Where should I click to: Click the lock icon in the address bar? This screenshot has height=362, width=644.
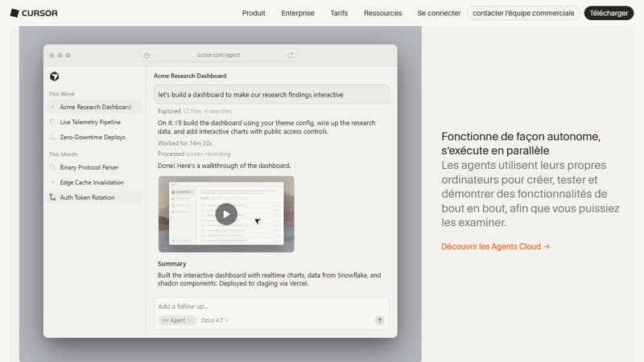coord(147,55)
